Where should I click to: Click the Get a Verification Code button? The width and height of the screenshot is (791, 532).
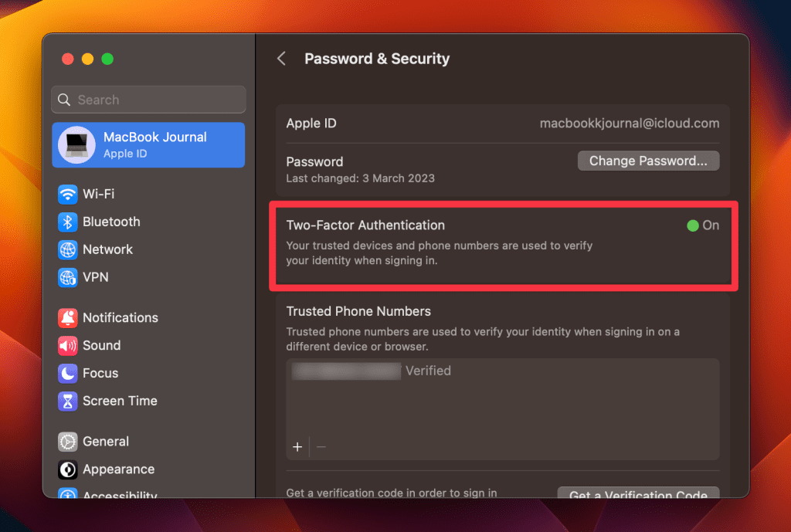pyautogui.click(x=638, y=494)
